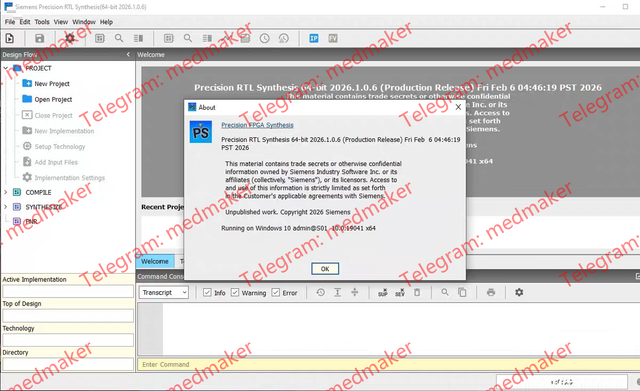640x391 pixels.
Task: Open the Tools menu
Action: pyautogui.click(x=42, y=22)
